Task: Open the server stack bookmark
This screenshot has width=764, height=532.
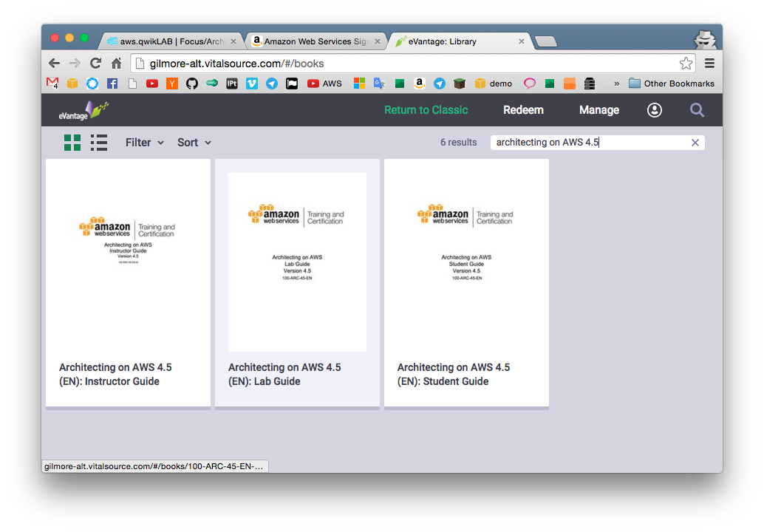Action: click(590, 83)
